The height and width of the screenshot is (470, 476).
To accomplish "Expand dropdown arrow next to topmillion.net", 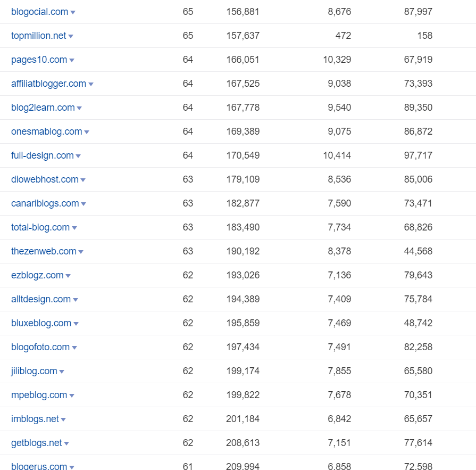I will (71, 36).
